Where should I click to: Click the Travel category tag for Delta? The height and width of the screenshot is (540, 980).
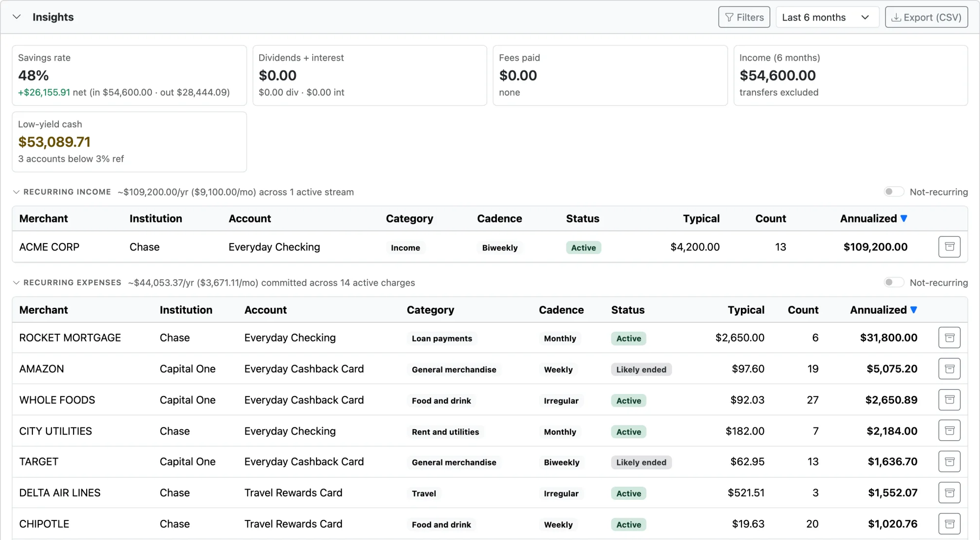pos(424,493)
